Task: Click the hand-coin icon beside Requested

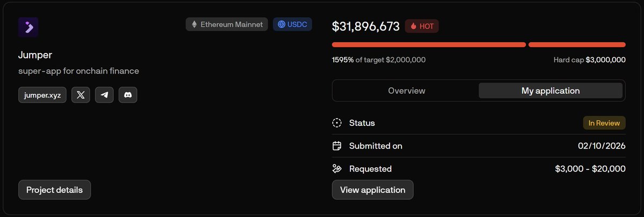Action: [x=337, y=169]
